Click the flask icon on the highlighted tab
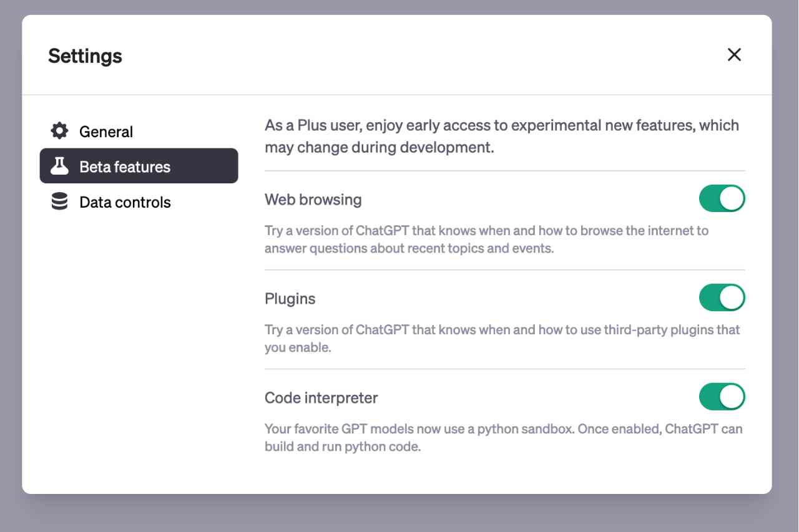Viewport: 799px width, 532px height. coord(59,166)
